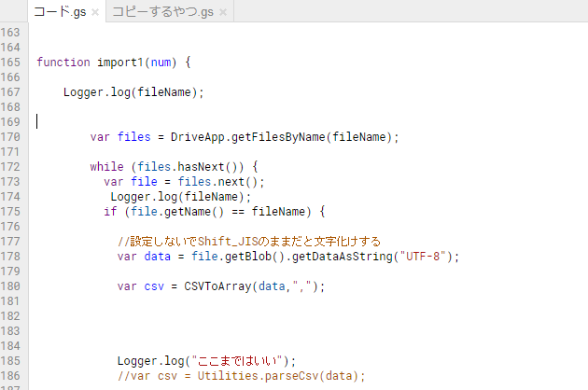Select line number 185 in the gutter
The image size is (588, 390).
(x=11, y=361)
